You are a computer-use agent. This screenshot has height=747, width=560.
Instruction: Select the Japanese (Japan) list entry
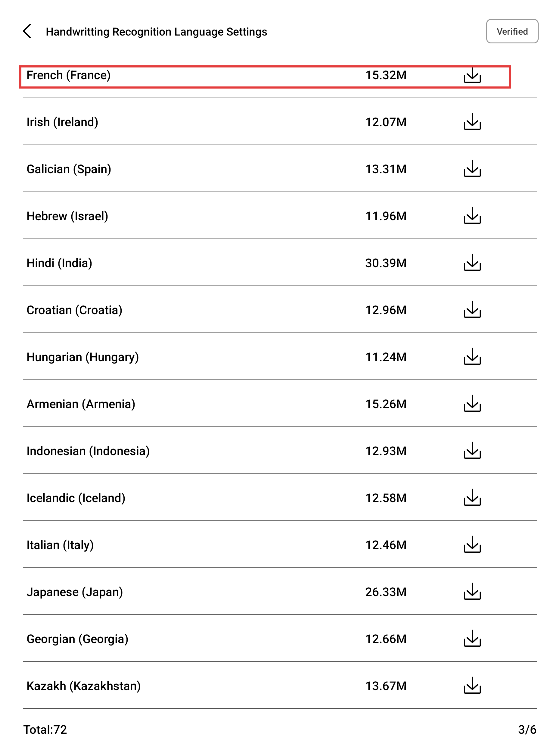click(x=75, y=592)
